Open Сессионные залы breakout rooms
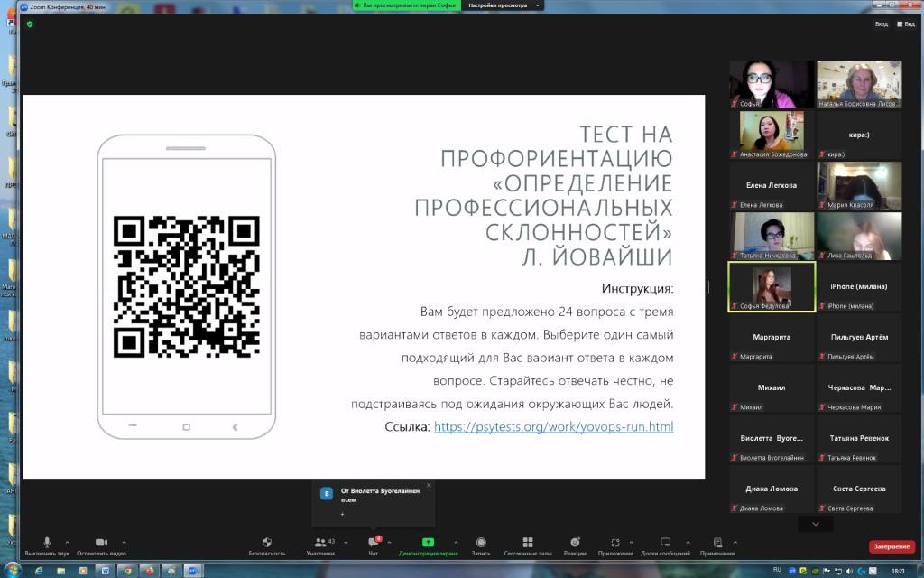 (527, 546)
